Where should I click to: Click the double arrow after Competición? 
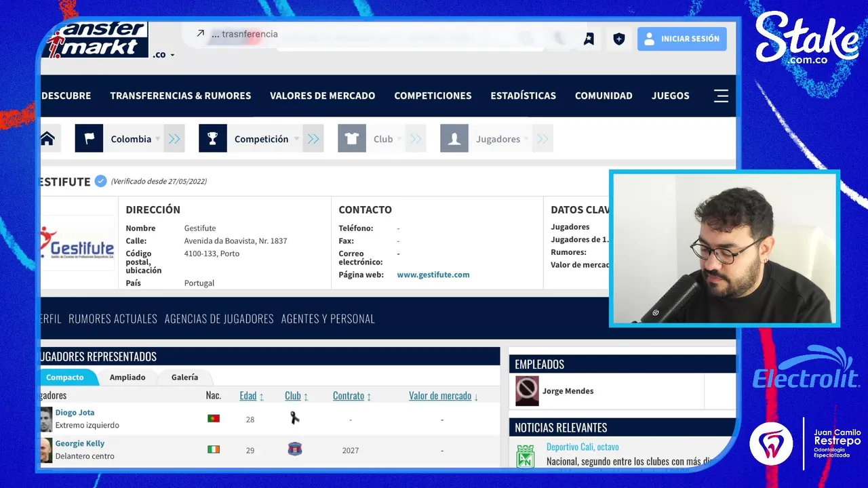pyautogui.click(x=313, y=138)
